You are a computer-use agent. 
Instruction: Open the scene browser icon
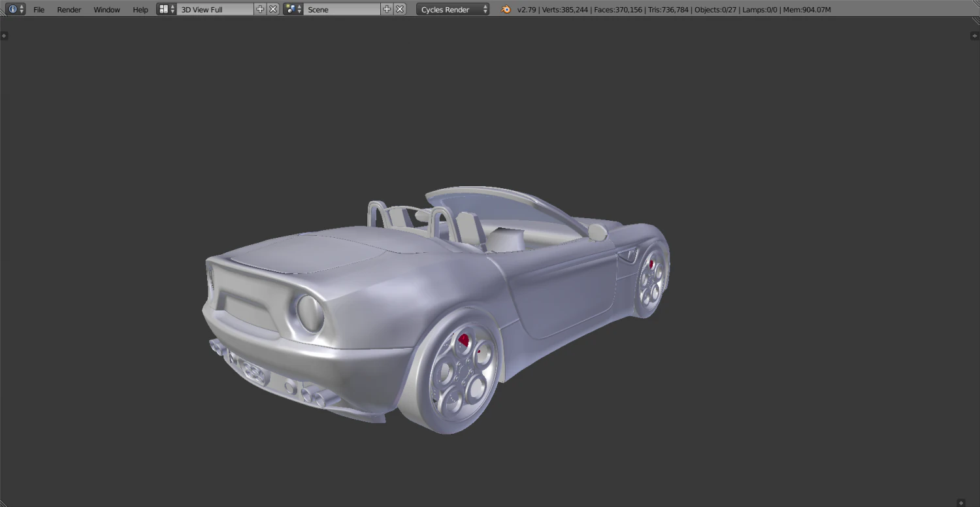click(293, 9)
